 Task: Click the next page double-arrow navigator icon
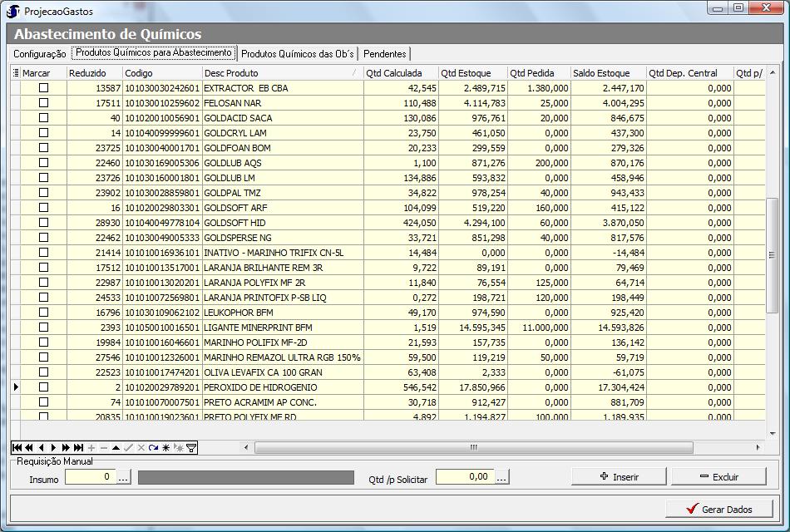point(66,448)
